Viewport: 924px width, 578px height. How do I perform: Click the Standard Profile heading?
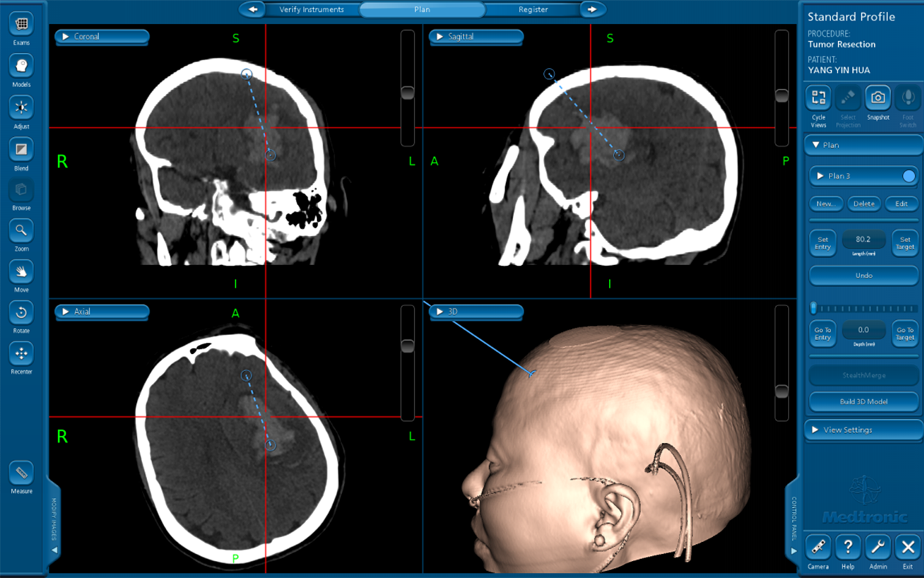pyautogui.click(x=851, y=17)
